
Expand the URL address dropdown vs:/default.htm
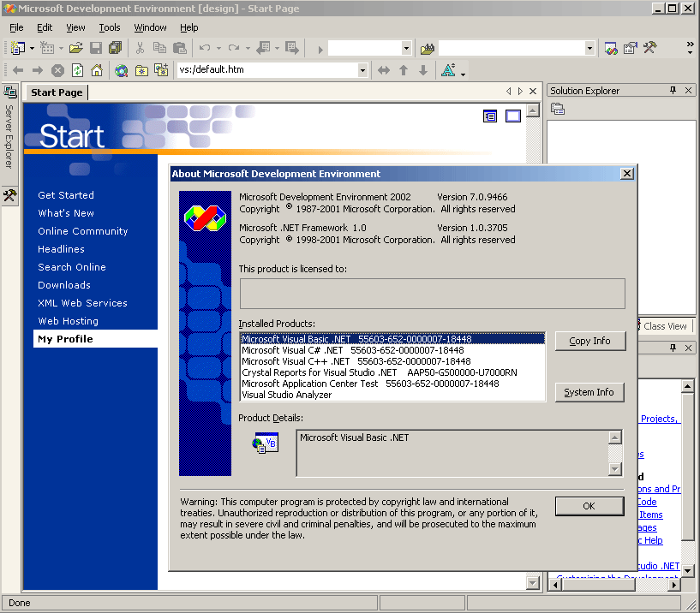362,70
